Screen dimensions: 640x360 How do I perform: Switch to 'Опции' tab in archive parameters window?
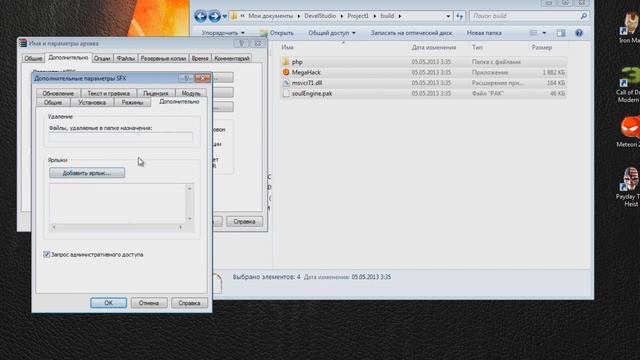pyautogui.click(x=102, y=58)
